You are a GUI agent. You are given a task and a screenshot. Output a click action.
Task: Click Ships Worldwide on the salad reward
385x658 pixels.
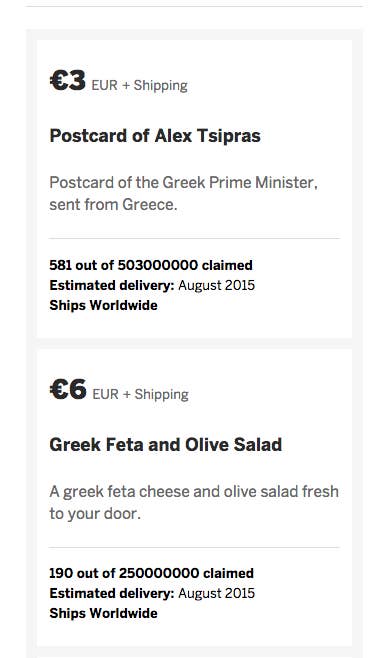pyautogui.click(x=103, y=613)
